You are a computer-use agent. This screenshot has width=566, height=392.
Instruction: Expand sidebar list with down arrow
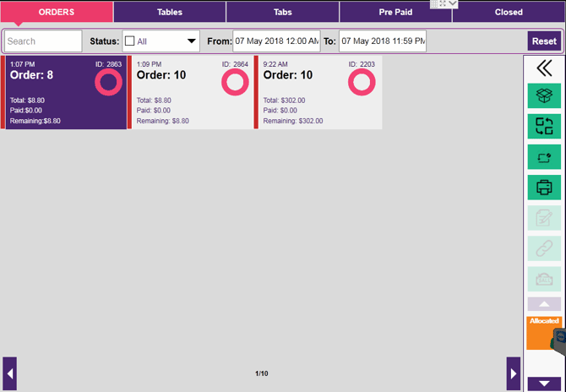pos(544,384)
